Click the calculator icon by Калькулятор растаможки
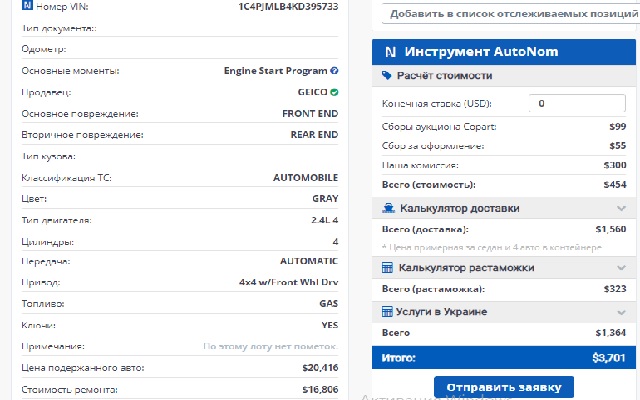The width and height of the screenshot is (640, 400). [x=387, y=268]
